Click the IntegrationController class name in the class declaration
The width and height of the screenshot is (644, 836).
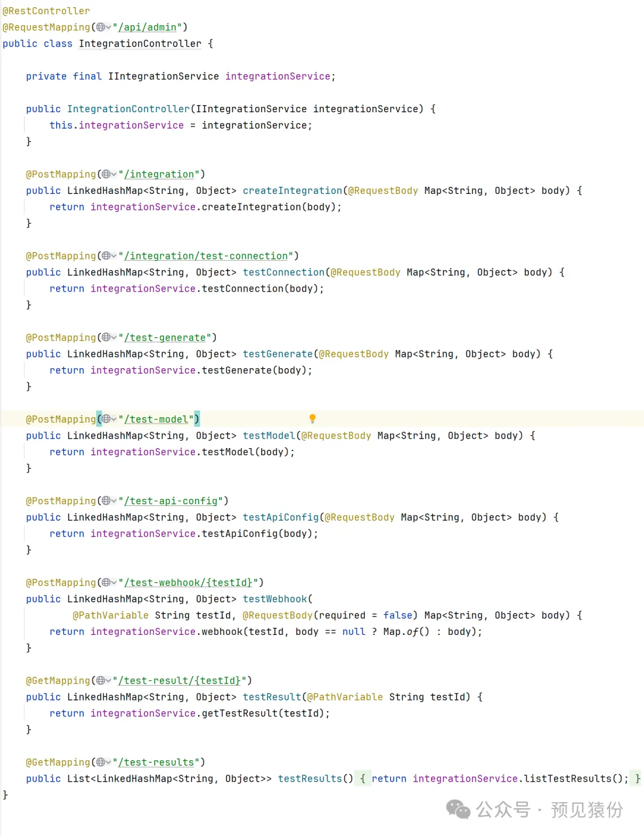pyautogui.click(x=140, y=44)
